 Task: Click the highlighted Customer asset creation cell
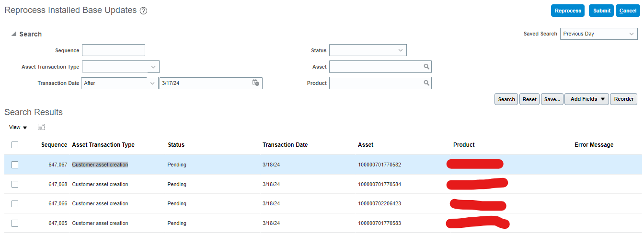click(x=100, y=165)
